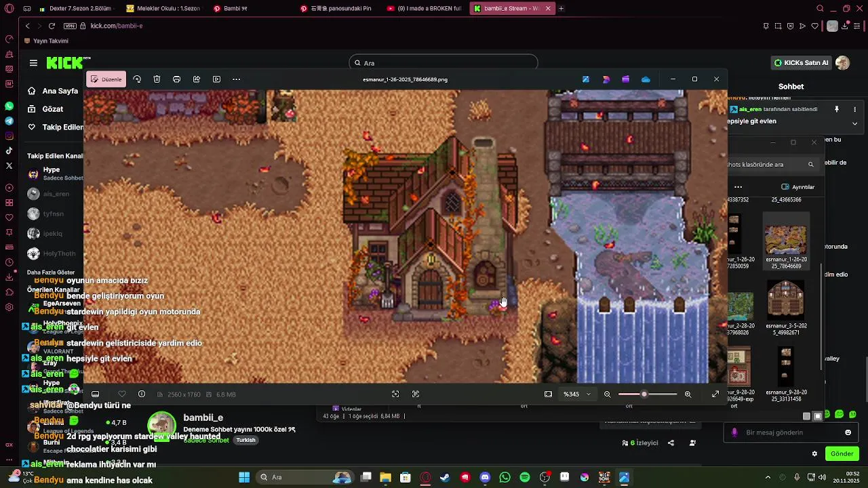The height and width of the screenshot is (488, 868).
Task: Open the OneDrive cloud icon in Photos
Action: [x=646, y=79]
